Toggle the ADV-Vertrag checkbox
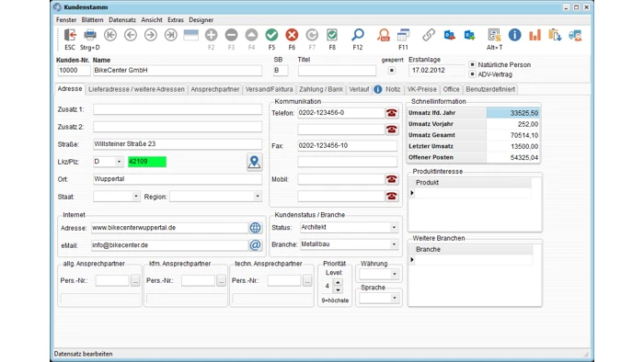Viewport: 644px width, 362px height. pos(472,74)
